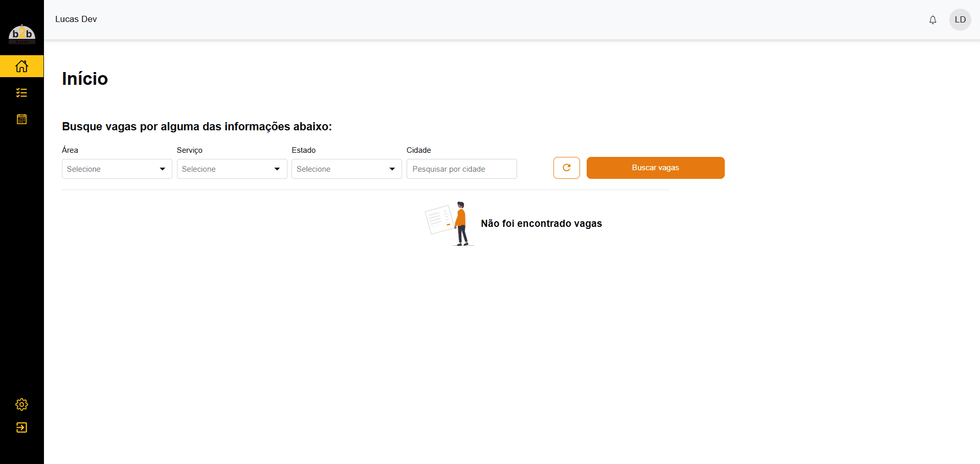Click the Início page heading
This screenshot has width=980, height=464.
coord(85,79)
